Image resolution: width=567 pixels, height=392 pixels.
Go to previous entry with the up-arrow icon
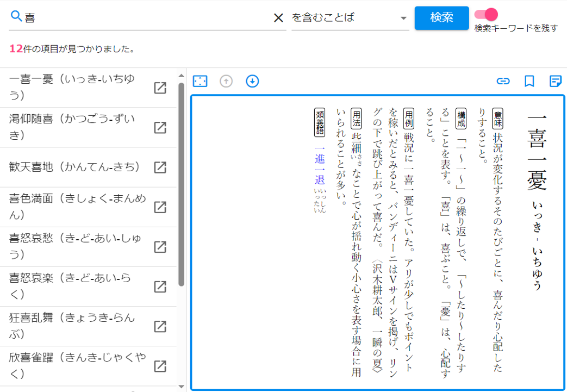[x=226, y=82]
